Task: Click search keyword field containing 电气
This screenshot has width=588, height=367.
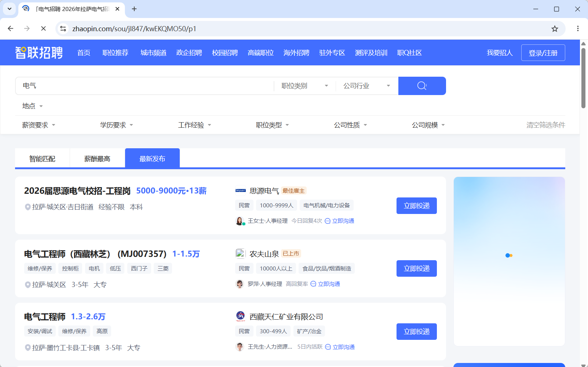Action: point(145,86)
